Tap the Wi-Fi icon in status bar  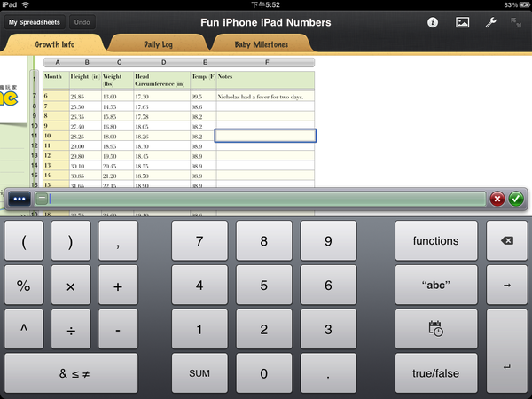coord(25,4)
